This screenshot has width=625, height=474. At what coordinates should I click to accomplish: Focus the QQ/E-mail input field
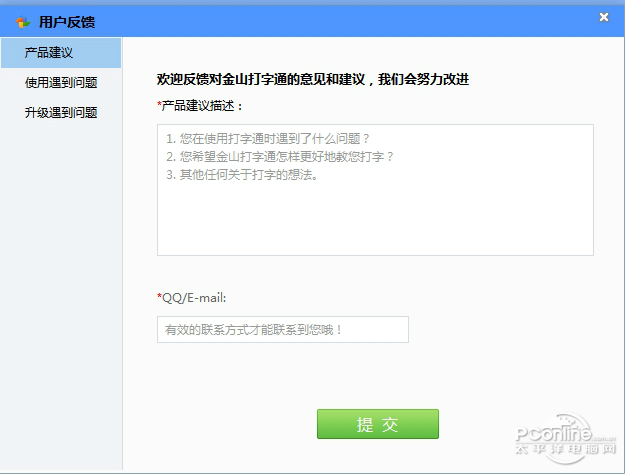point(283,329)
